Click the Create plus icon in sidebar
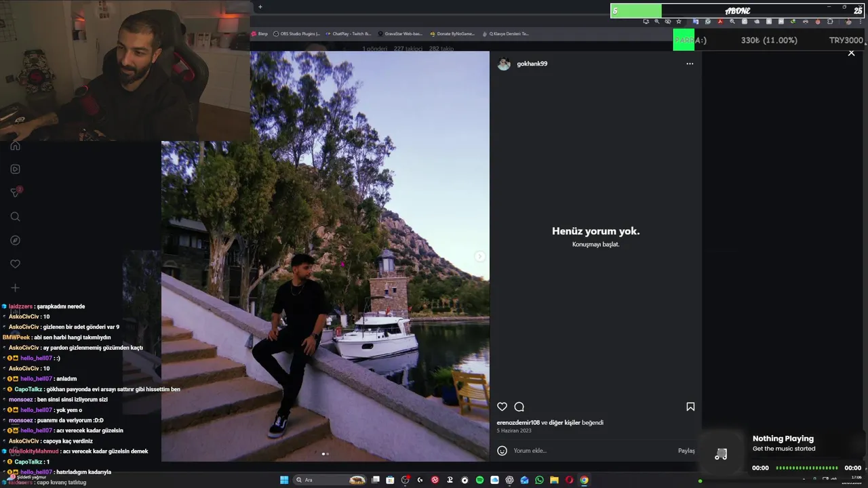This screenshot has height=488, width=868. 15,287
